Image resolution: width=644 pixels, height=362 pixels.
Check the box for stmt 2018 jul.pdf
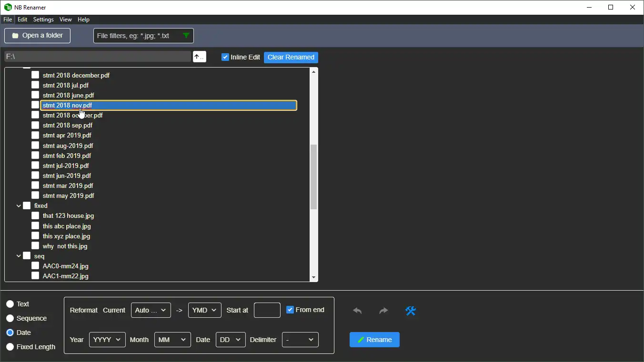click(35, 85)
